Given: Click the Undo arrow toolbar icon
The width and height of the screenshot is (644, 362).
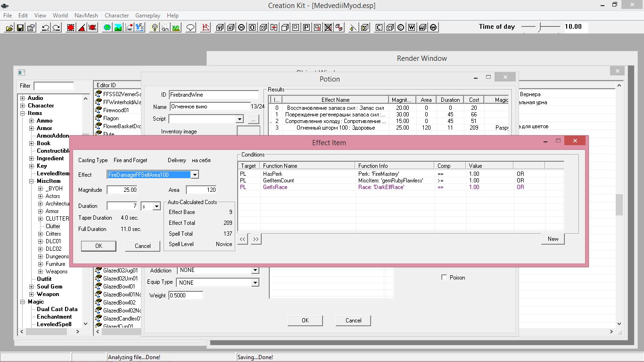Looking at the screenshot, I should 45,27.
